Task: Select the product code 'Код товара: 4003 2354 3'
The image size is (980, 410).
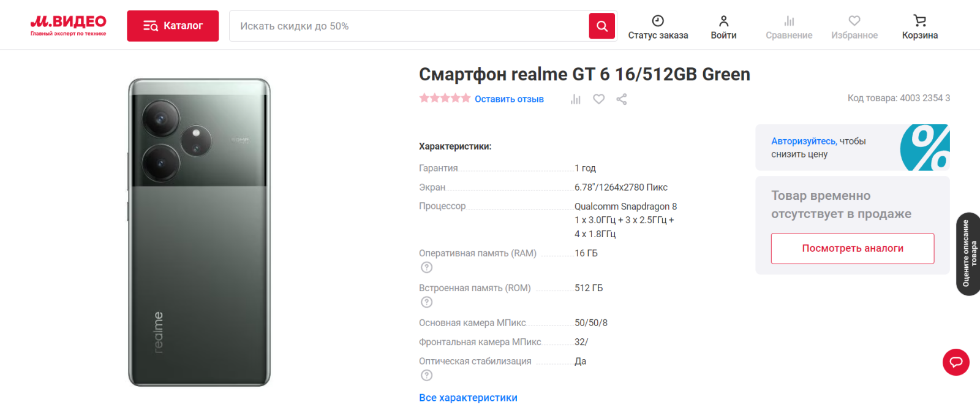Action: point(899,98)
